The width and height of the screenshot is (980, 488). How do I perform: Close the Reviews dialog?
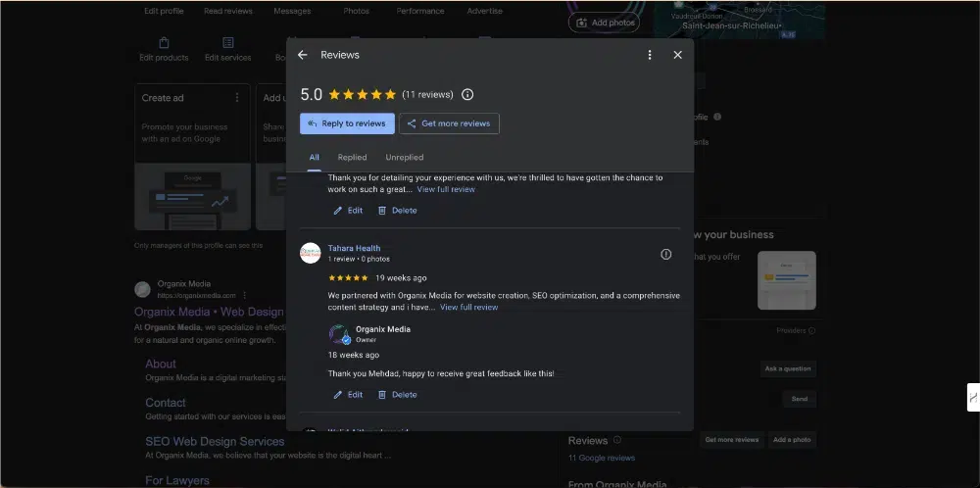pos(677,55)
